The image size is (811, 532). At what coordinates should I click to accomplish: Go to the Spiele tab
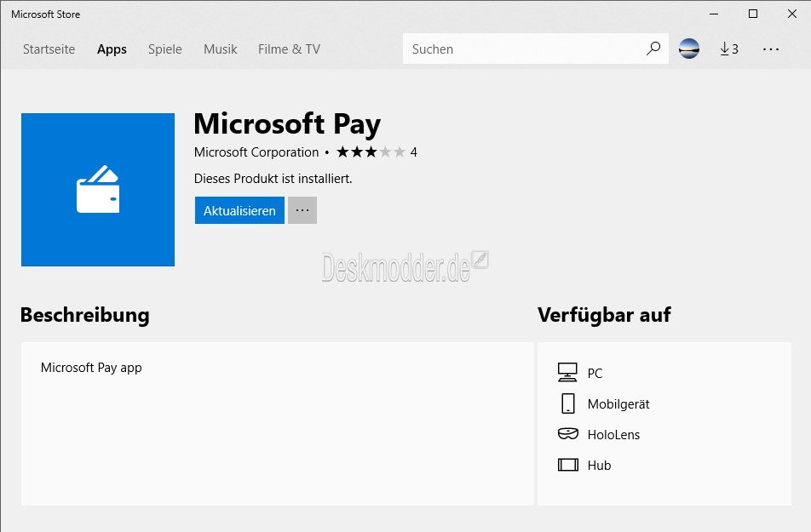(165, 49)
